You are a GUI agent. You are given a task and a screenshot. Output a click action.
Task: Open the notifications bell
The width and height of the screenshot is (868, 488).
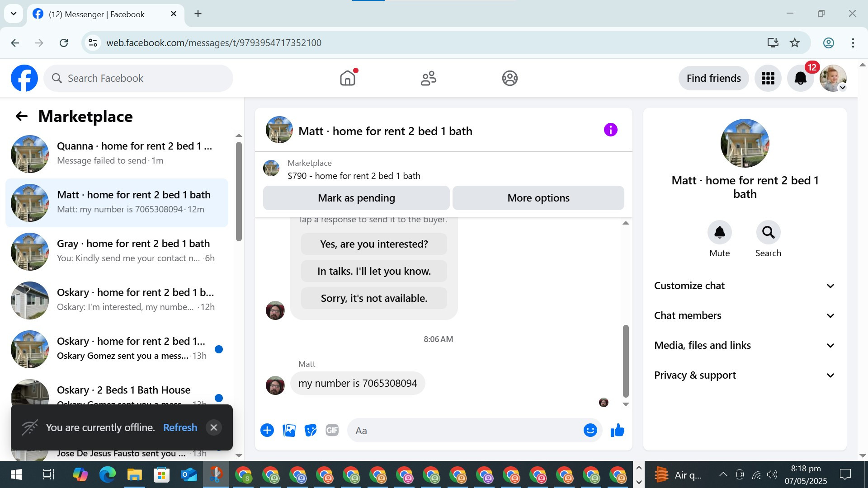800,78
